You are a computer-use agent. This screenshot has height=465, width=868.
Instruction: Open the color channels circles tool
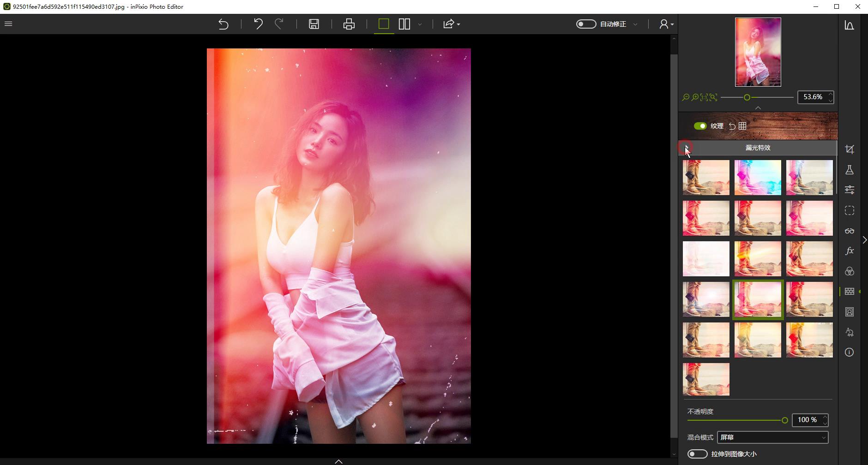tap(850, 271)
